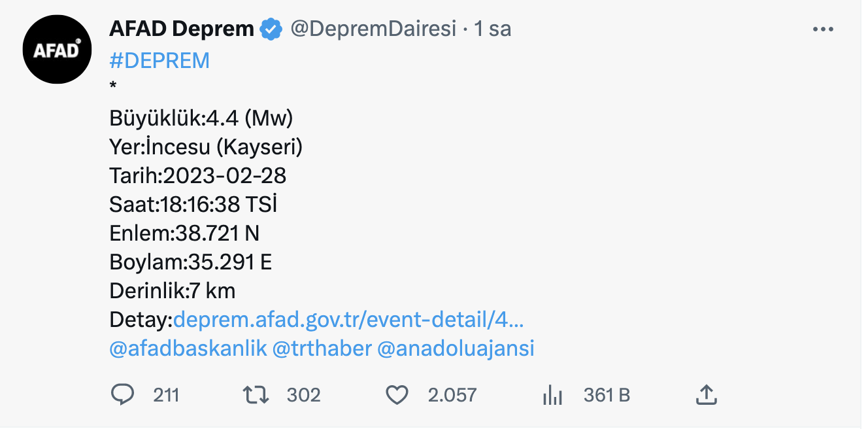868x429 pixels.
Task: Click the @anadoluajansi mention
Action: point(454,349)
